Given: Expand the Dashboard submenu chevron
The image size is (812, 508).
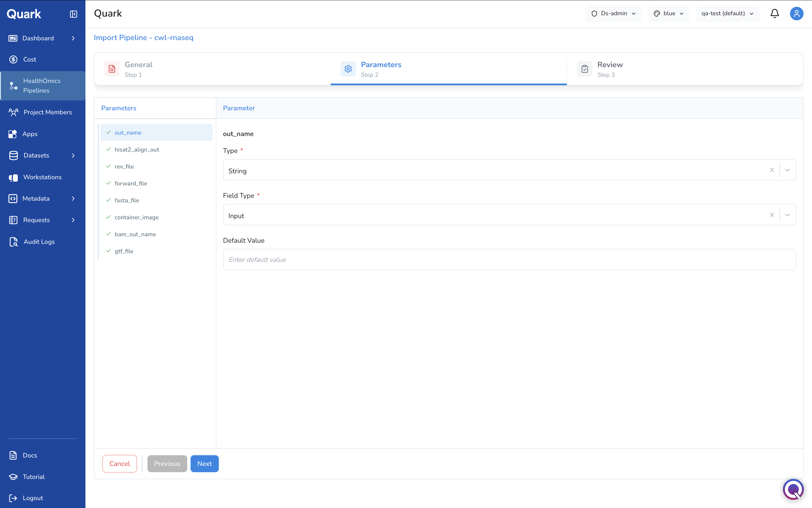Looking at the screenshot, I should click(73, 38).
